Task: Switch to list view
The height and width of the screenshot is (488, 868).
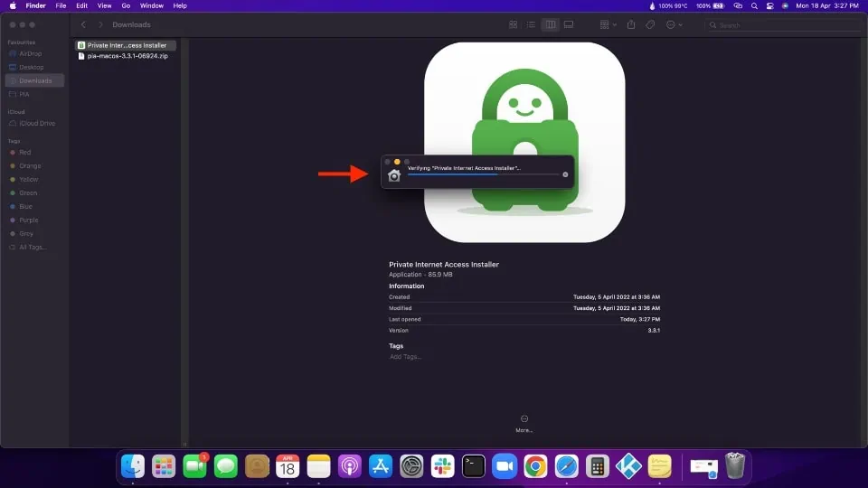Action: 531,25
